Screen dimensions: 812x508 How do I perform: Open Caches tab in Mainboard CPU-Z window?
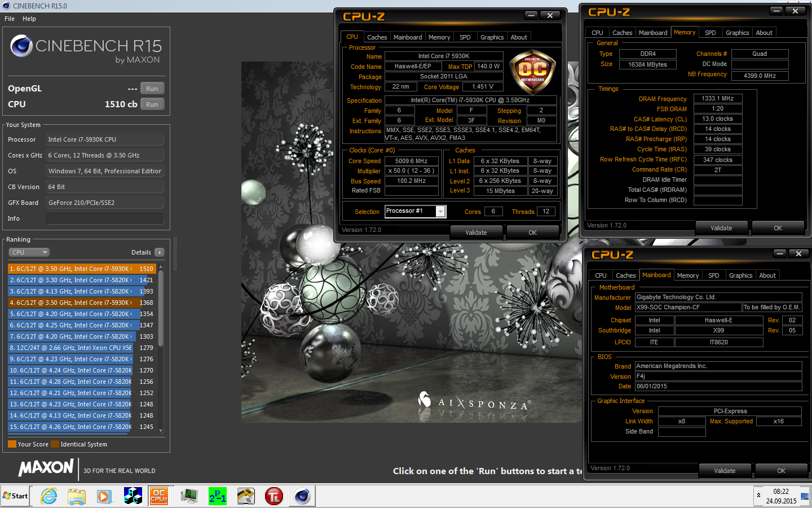[625, 275]
